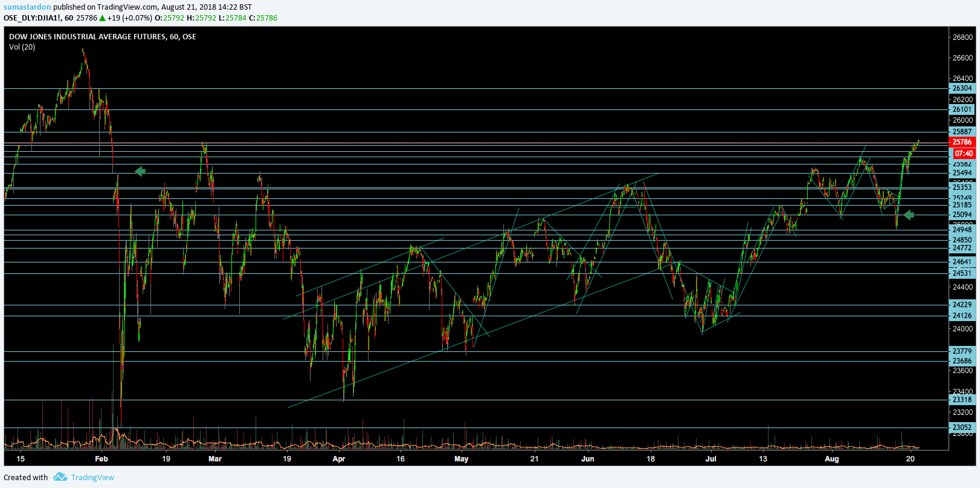Select the 23779 price label
The width and height of the screenshot is (980, 488).
962,351
